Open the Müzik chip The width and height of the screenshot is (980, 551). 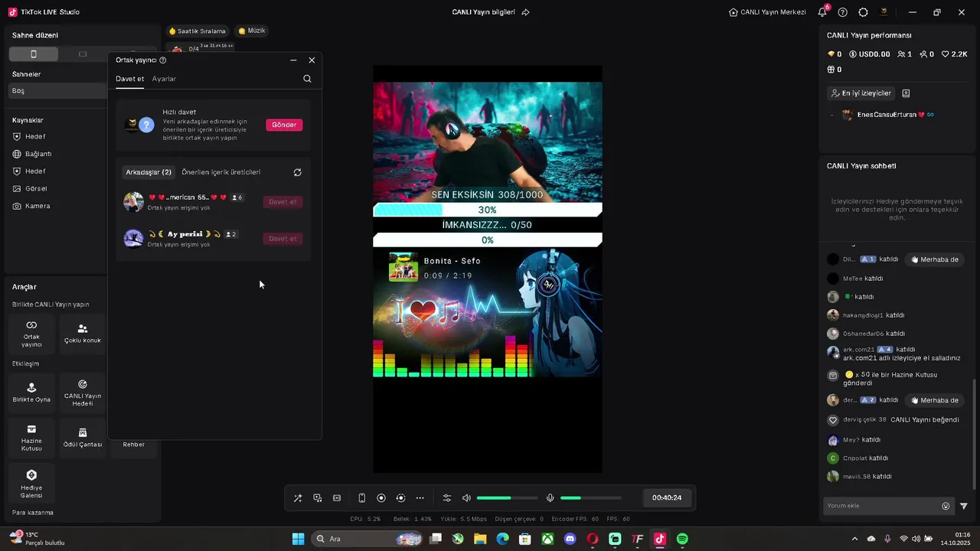[x=252, y=31]
